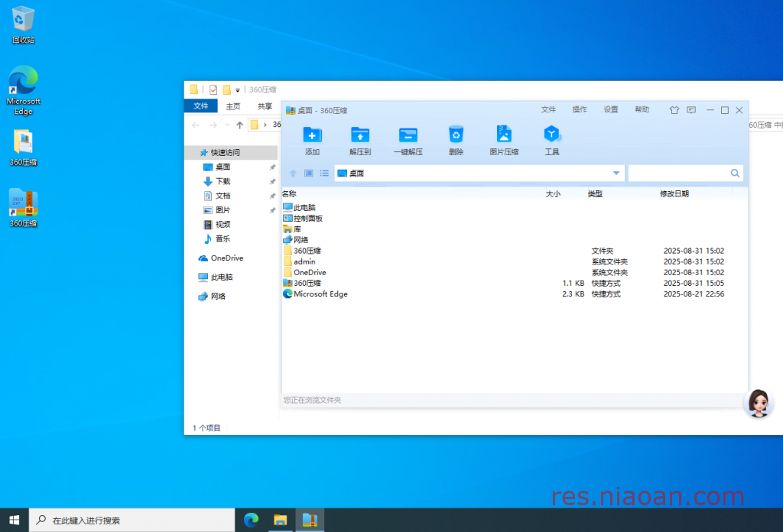
Task: Click the 解压到 (Extract to) icon
Action: (x=360, y=136)
